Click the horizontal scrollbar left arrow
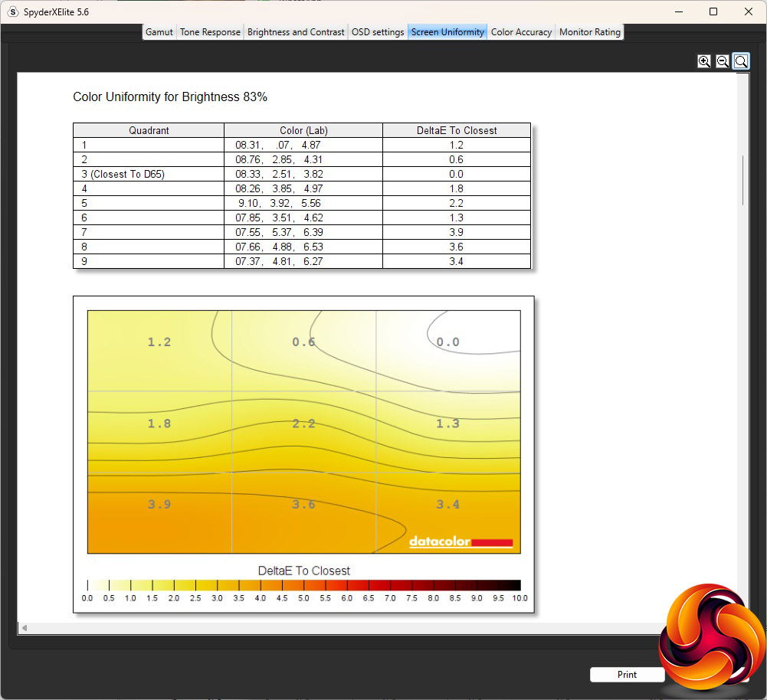 pos(24,628)
